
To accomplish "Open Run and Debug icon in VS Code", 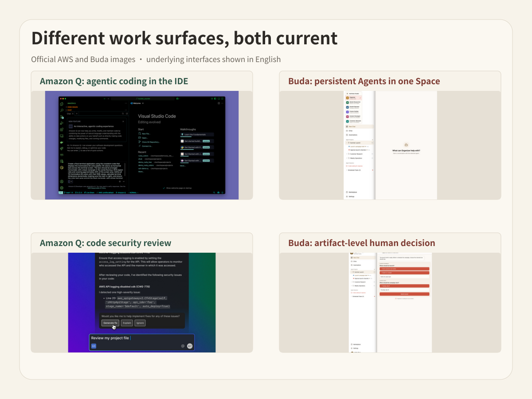I will coord(62,123).
